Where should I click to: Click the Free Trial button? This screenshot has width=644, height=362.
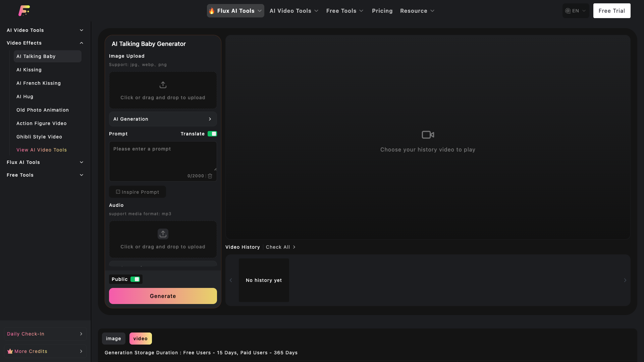point(612,11)
